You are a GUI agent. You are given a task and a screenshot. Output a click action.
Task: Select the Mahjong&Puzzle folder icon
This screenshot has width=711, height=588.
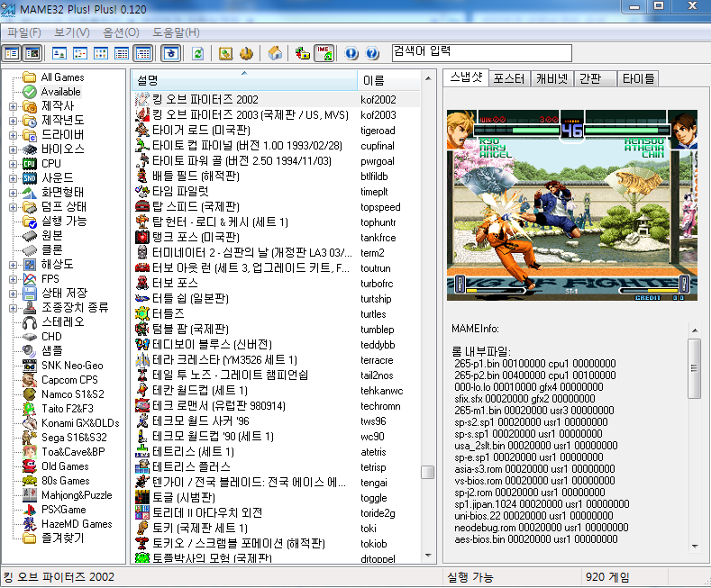pyautogui.click(x=30, y=495)
